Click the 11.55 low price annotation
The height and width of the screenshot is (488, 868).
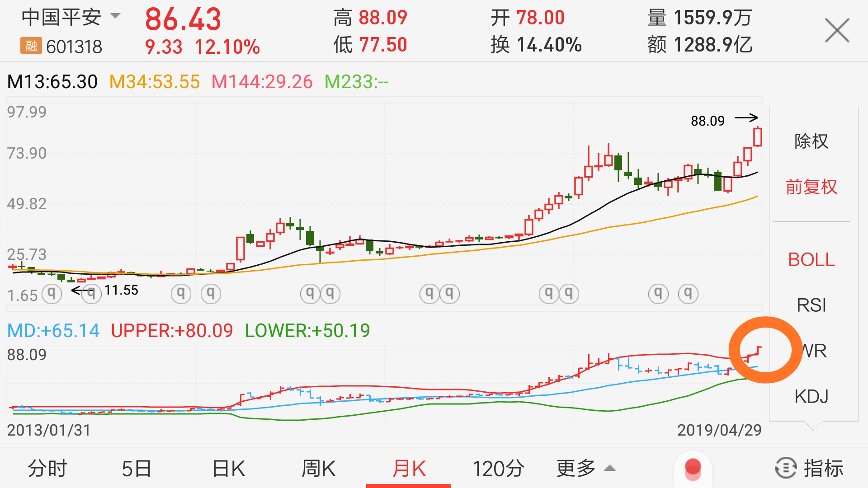[121, 290]
